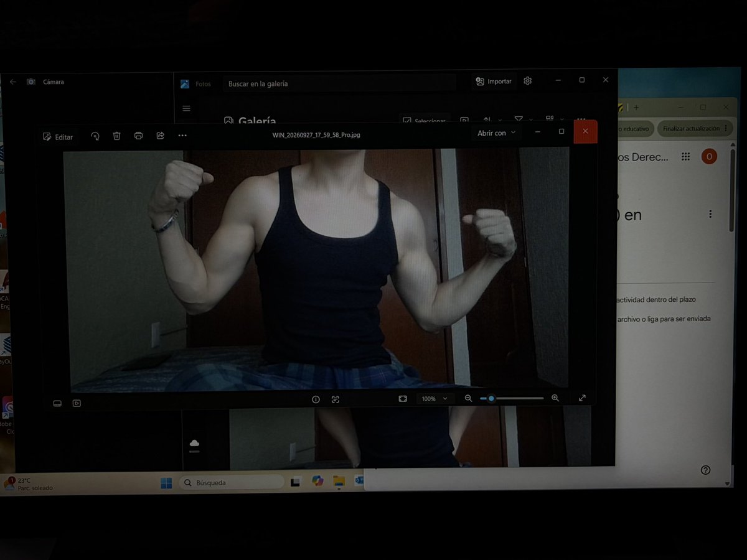Open the browser three-dot menu after Finalizar actualización
This screenshot has height=560, width=747.
point(726,129)
